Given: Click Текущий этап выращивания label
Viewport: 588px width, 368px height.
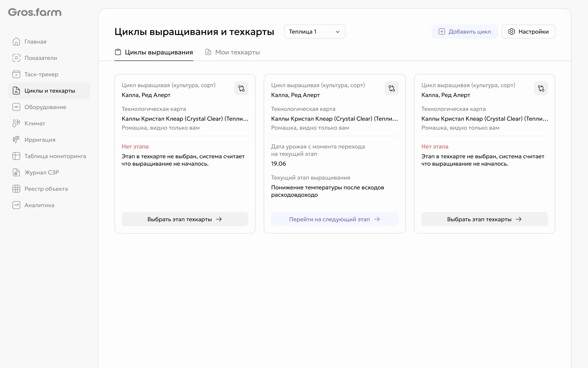Looking at the screenshot, I should click(311, 178).
